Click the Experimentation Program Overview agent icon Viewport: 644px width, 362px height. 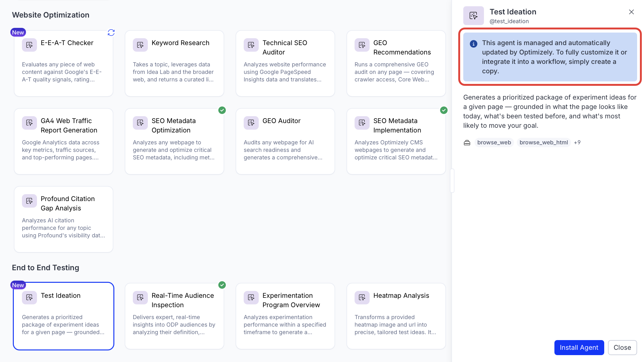tap(251, 297)
